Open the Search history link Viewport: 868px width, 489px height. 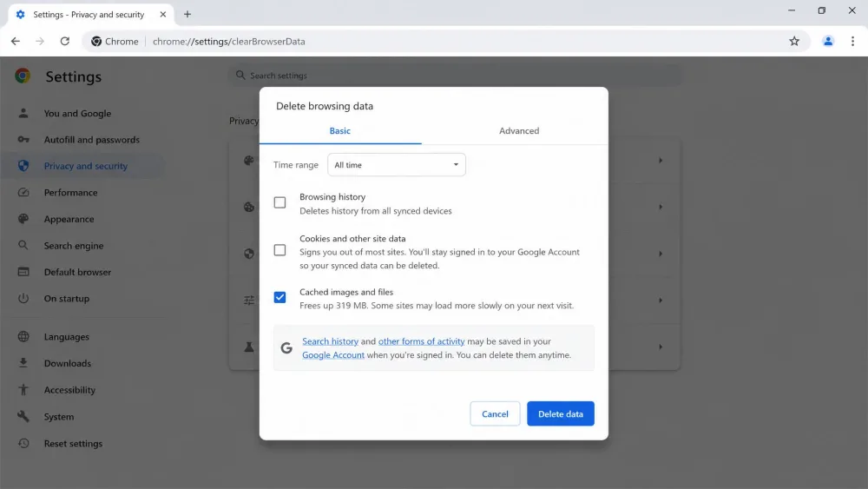pyautogui.click(x=330, y=341)
